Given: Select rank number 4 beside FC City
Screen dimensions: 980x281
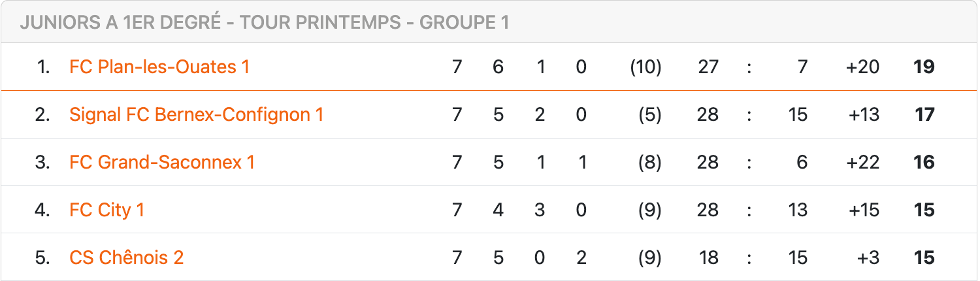Looking at the screenshot, I should 42,210.
